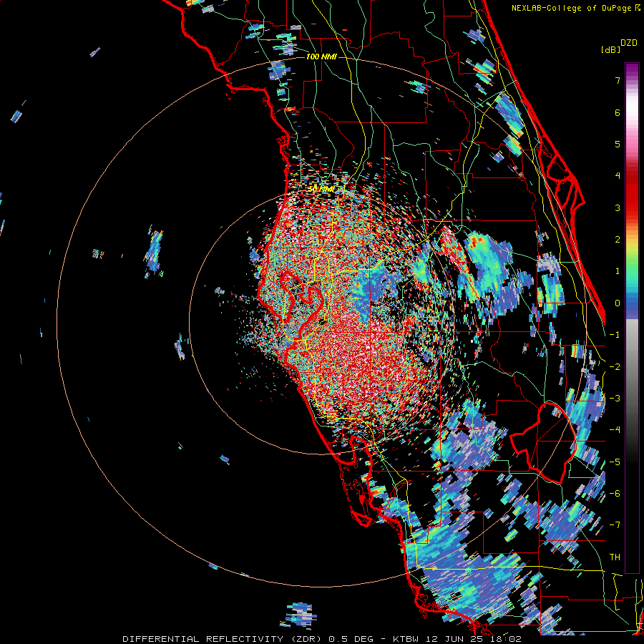Click the -5 value on the color scale
Screen dimensions: 644x644
615,462
